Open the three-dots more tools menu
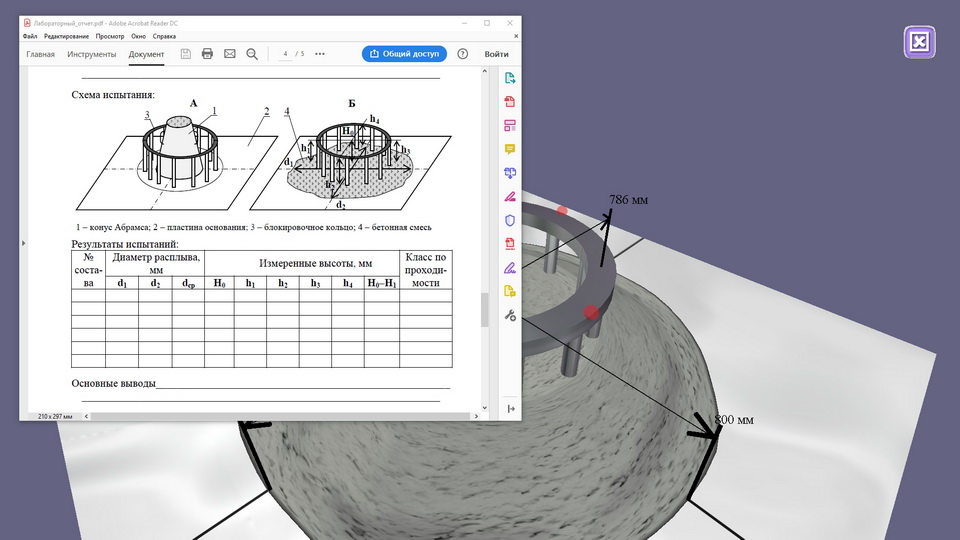This screenshot has height=540, width=960. [x=320, y=54]
